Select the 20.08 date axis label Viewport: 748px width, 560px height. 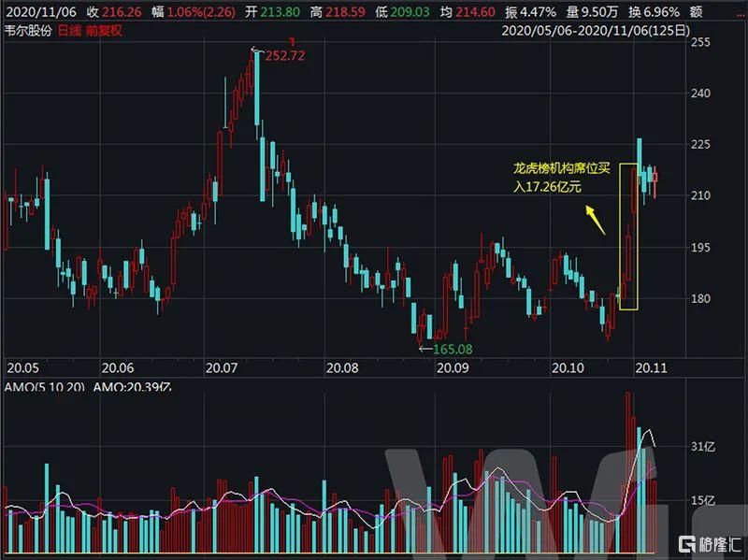tap(342, 367)
